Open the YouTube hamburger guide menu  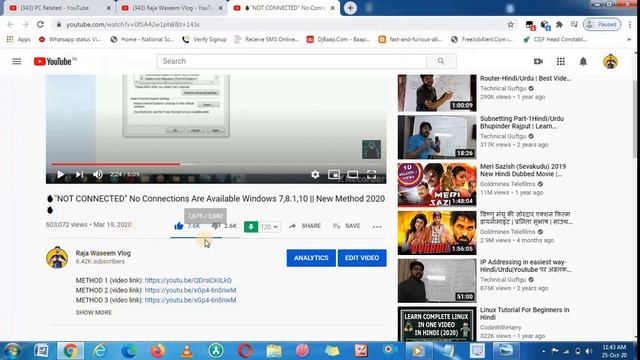click(x=17, y=61)
